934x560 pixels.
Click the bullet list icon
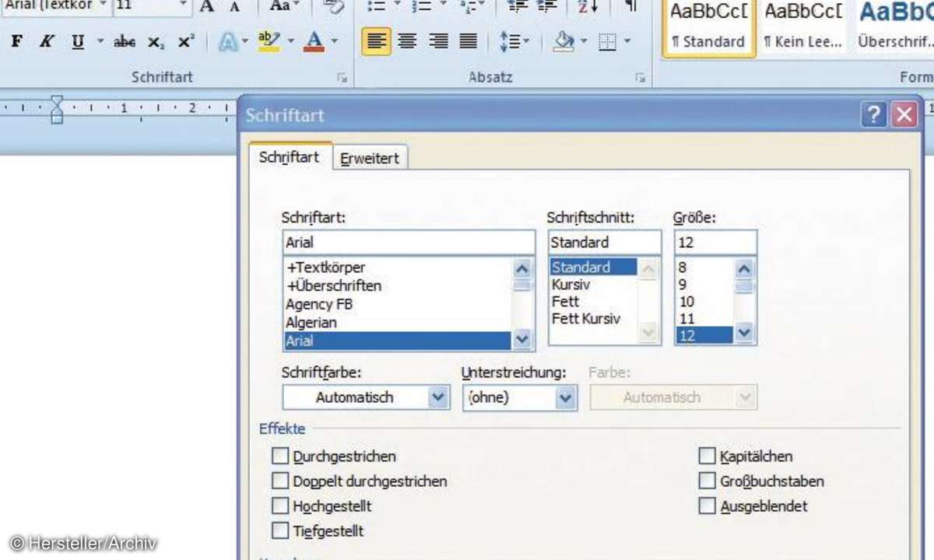coord(375,6)
